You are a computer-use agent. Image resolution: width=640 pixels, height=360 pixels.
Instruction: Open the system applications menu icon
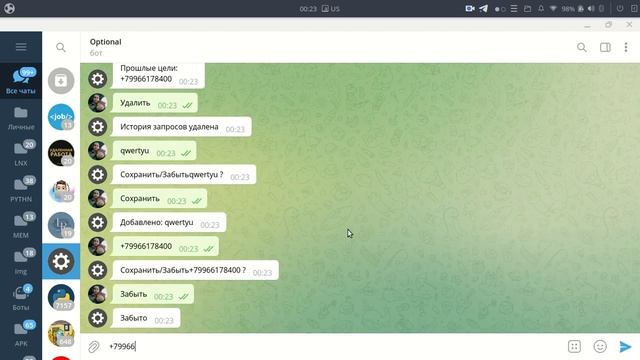click(9, 8)
